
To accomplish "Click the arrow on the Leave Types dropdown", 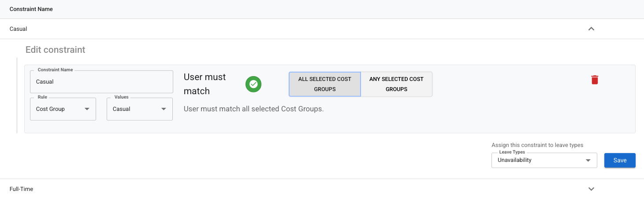I will 588,161.
